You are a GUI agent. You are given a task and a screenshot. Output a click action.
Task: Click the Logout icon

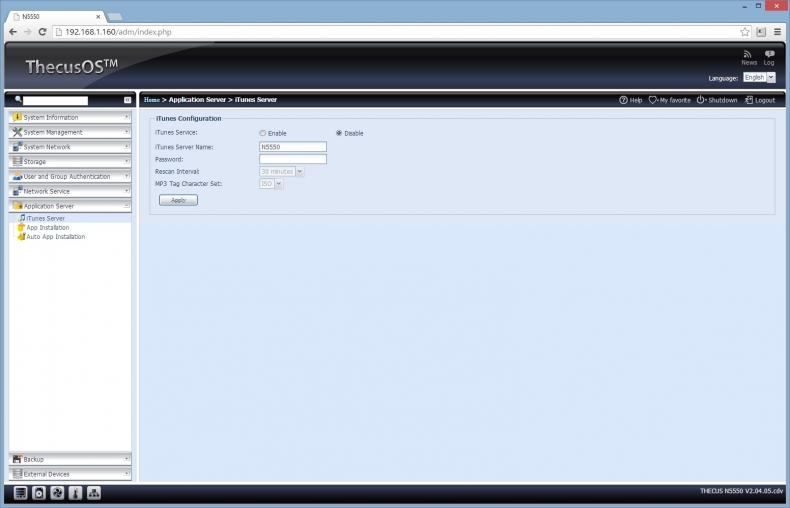coord(749,100)
